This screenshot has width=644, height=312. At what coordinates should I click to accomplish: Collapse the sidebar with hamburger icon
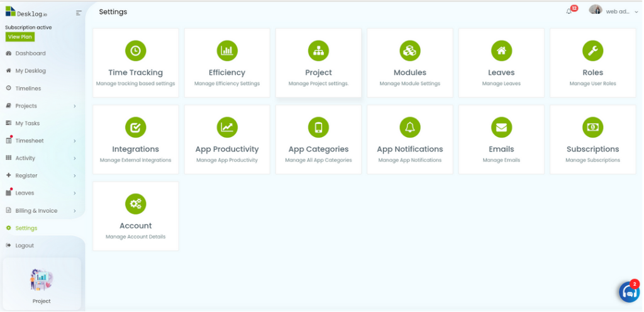(79, 13)
